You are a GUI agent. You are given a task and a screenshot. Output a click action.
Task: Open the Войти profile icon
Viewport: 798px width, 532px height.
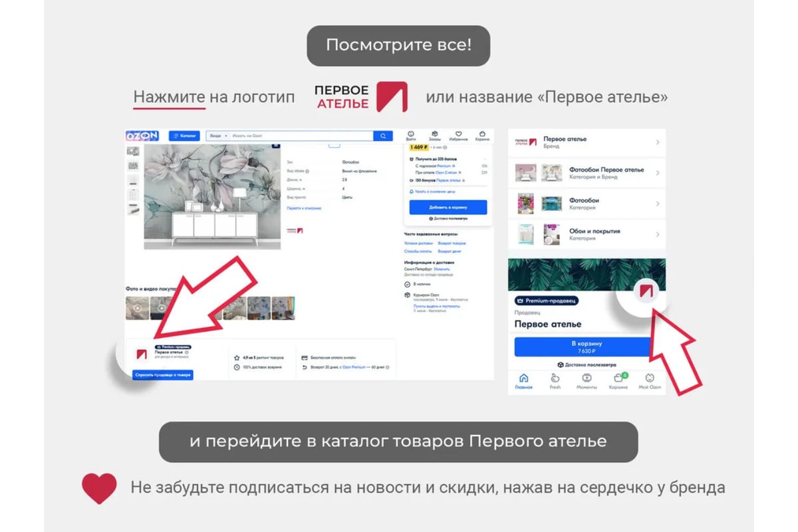click(411, 135)
